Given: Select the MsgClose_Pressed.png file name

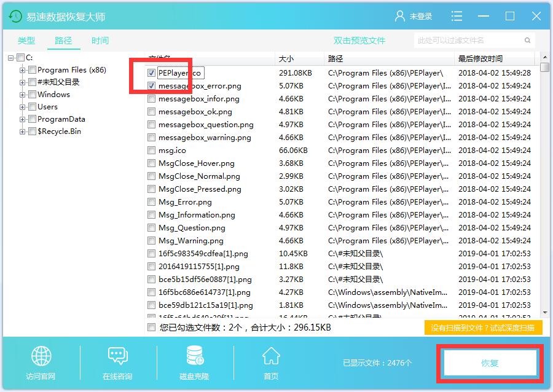Looking at the screenshot, I should (200, 189).
